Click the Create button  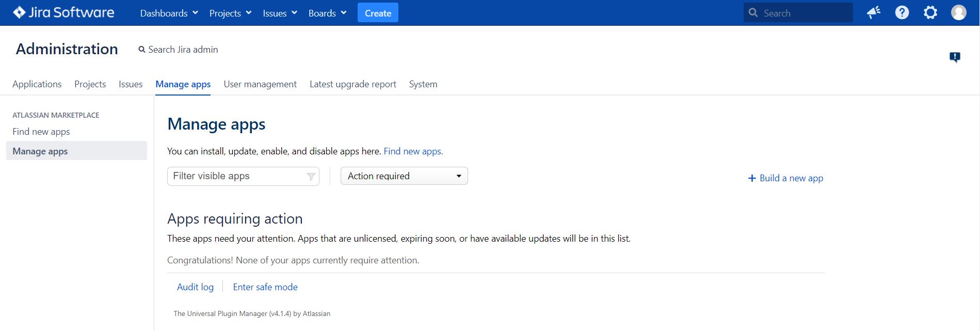point(378,13)
